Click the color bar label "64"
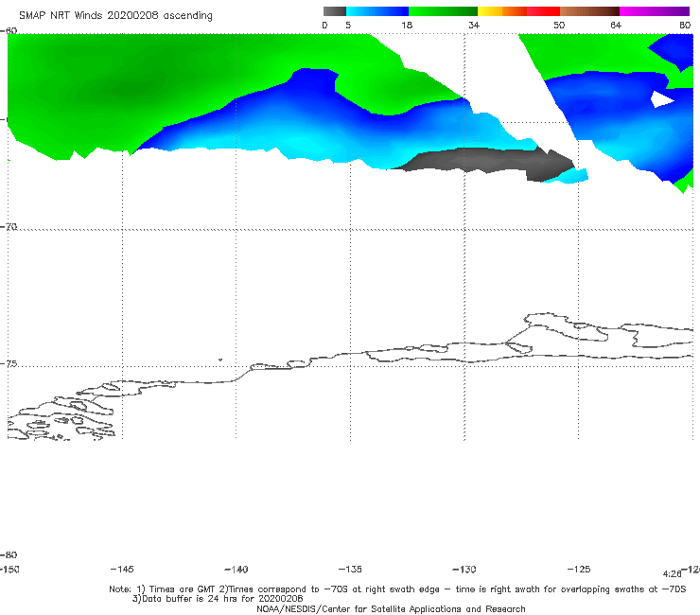This screenshot has height=615, width=700. tap(616, 26)
